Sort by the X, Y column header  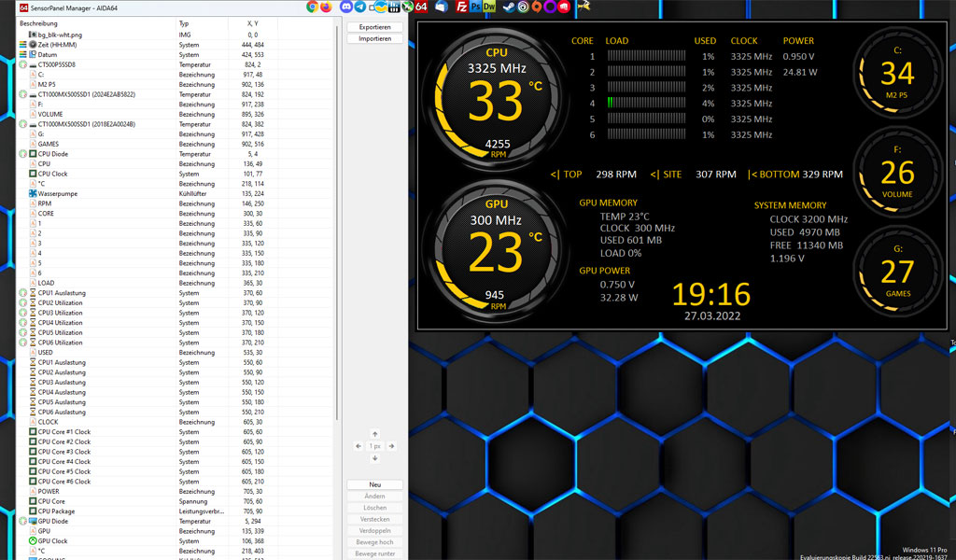tap(252, 23)
